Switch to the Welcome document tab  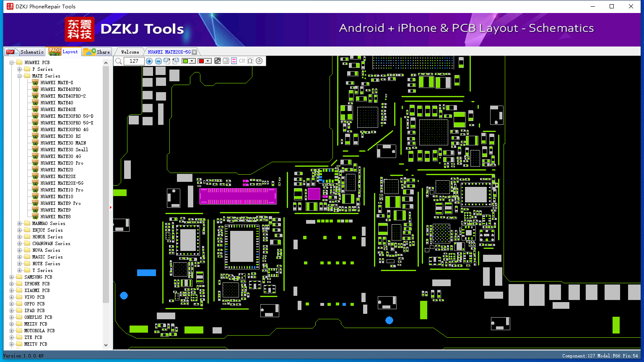point(130,52)
